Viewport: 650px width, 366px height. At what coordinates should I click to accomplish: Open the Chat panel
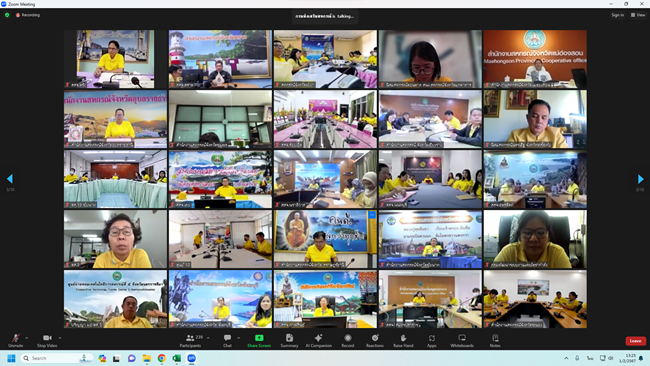[x=227, y=340]
